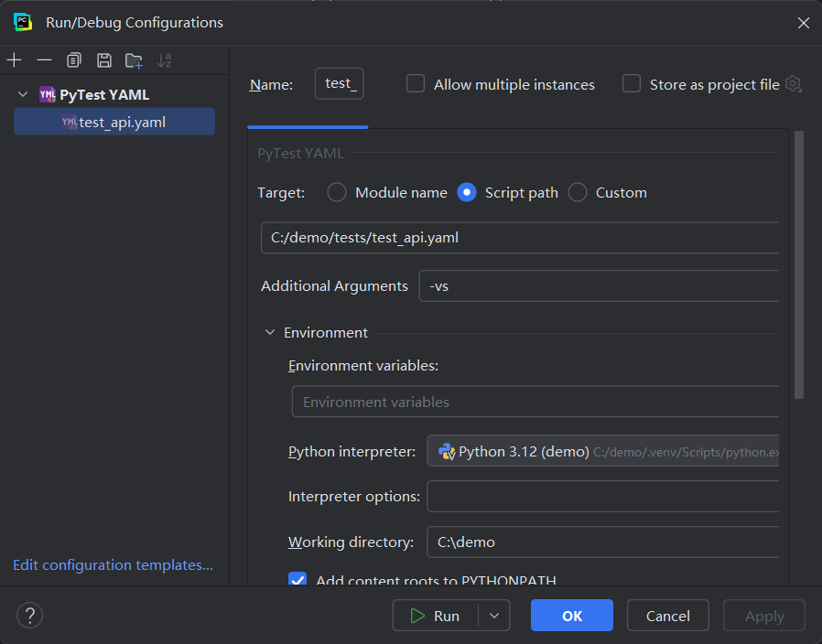Viewport: 822px width, 644px height.
Task: Select test_api.yaml configuration in tree
Action: point(122,122)
